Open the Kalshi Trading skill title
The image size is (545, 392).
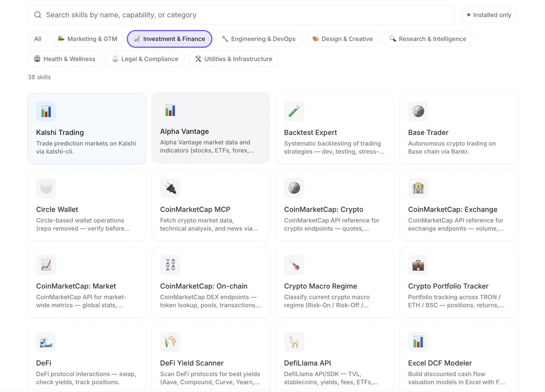[x=60, y=133]
